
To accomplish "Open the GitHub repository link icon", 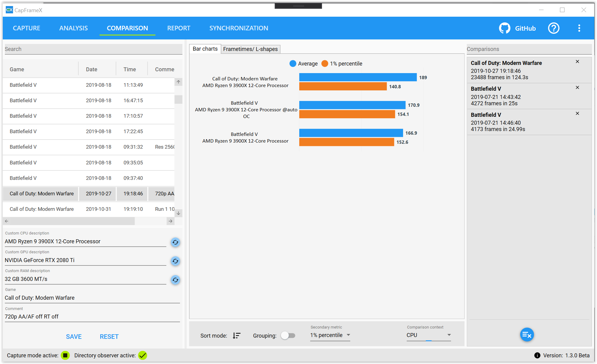I will point(504,28).
